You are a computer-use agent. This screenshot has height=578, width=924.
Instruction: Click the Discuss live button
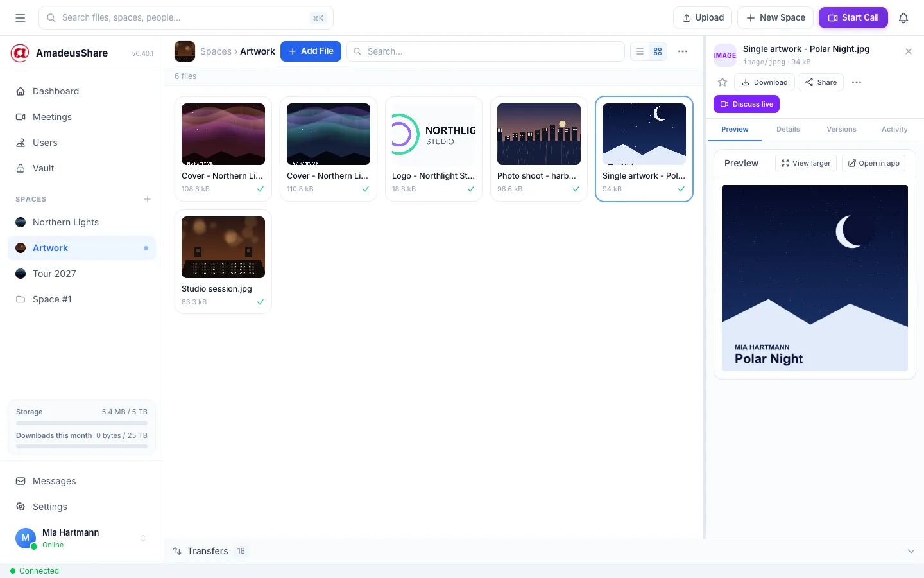[746, 104]
